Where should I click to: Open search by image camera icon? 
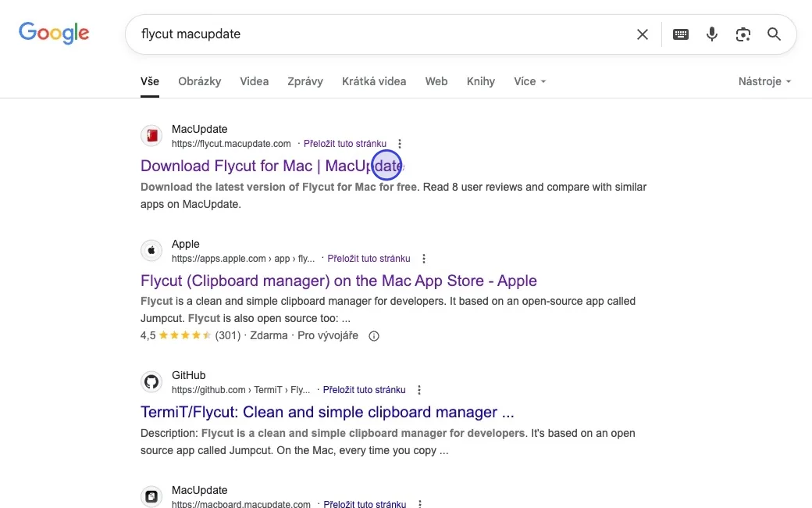tap(743, 34)
